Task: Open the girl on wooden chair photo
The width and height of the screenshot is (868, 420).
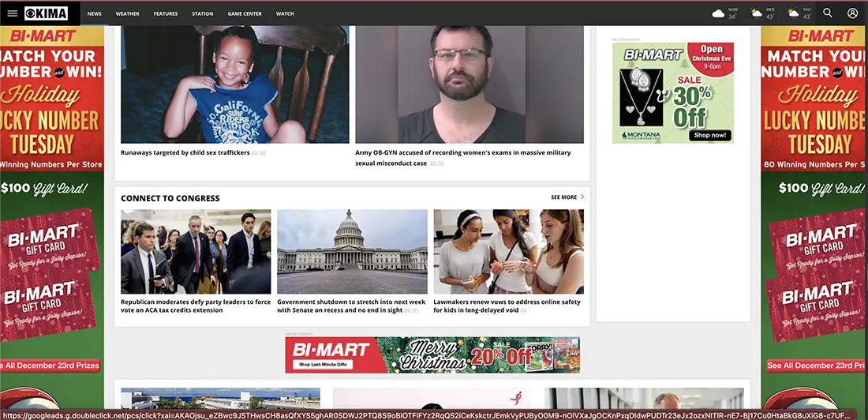Action: (x=234, y=84)
